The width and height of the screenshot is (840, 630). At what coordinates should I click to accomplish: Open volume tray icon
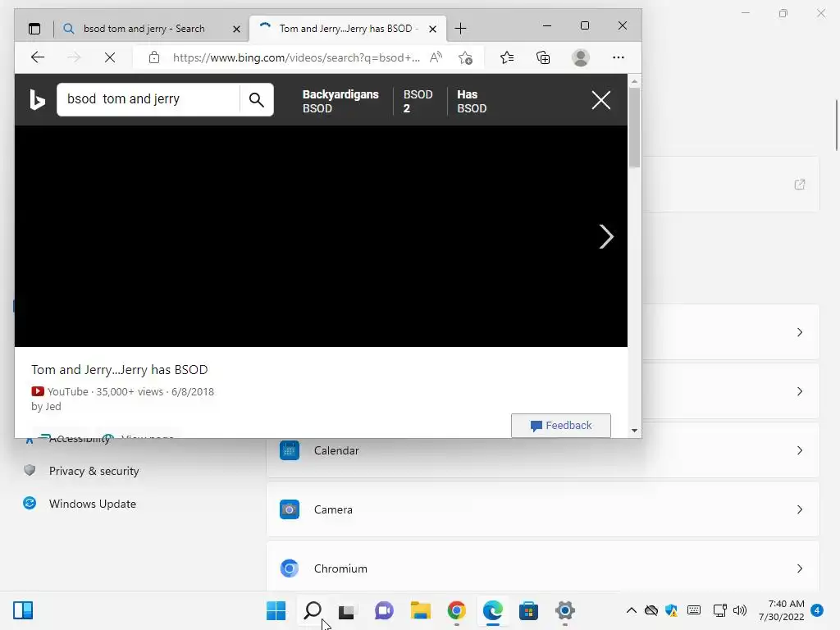[740, 610]
